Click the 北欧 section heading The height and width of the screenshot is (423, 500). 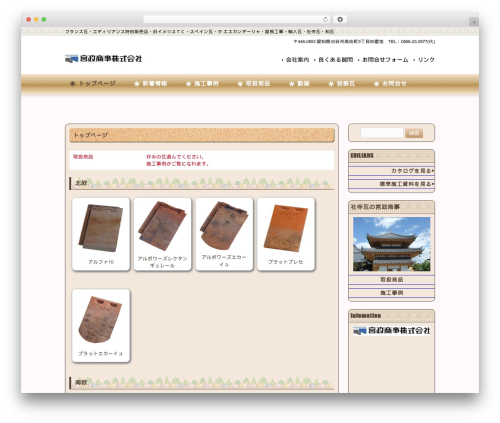[202, 183]
